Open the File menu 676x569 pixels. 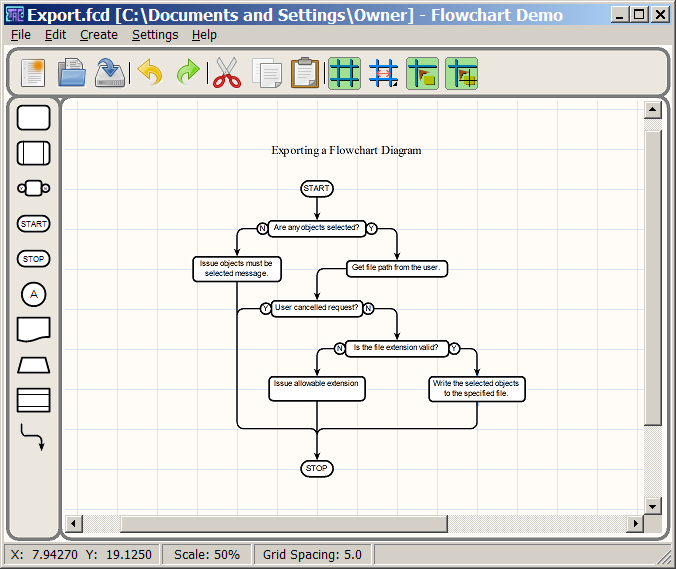point(20,34)
